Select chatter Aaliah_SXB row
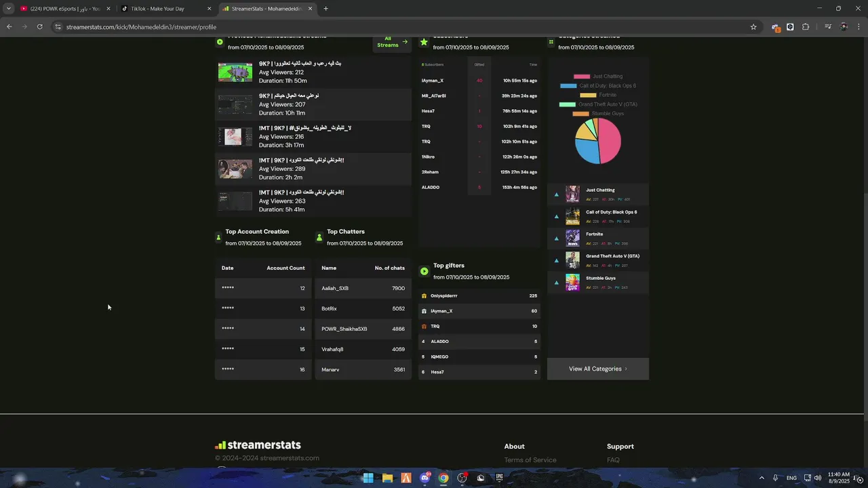Viewport: 868px width, 488px height. click(x=363, y=288)
